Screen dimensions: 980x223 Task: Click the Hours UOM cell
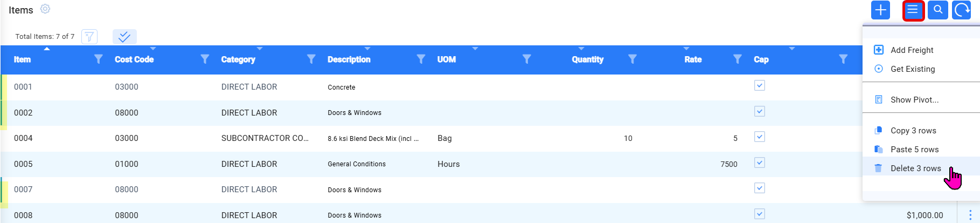tap(448, 164)
